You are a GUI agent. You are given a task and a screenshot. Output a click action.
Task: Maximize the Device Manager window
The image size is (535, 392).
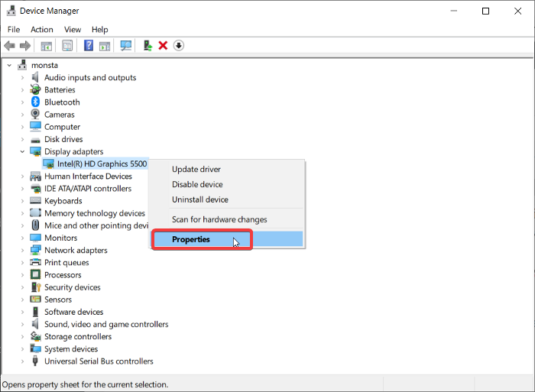point(485,11)
